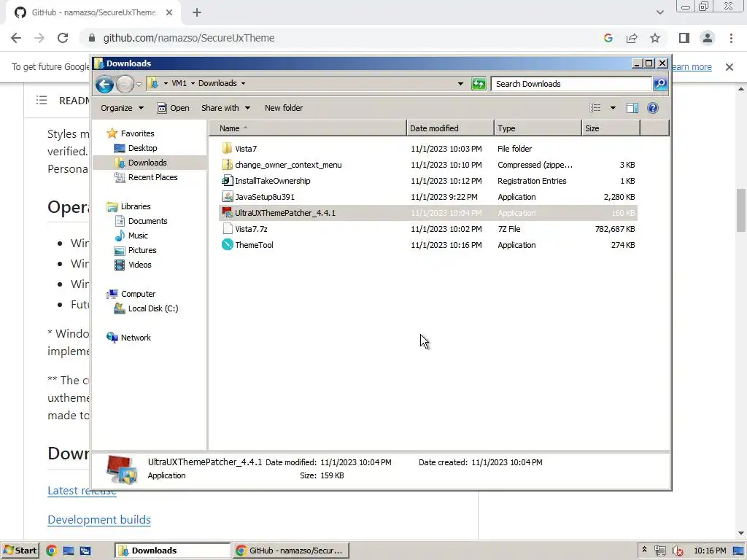Click the GitHub page vertical scrollbar thumb

[741, 210]
